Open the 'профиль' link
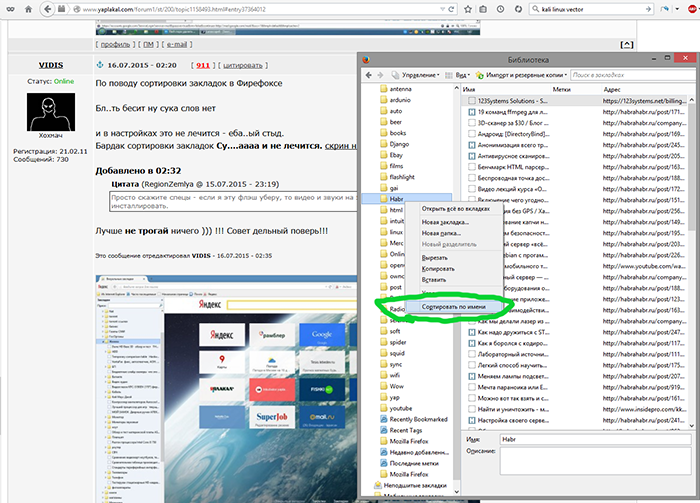The width and height of the screenshot is (700, 503). point(115,45)
